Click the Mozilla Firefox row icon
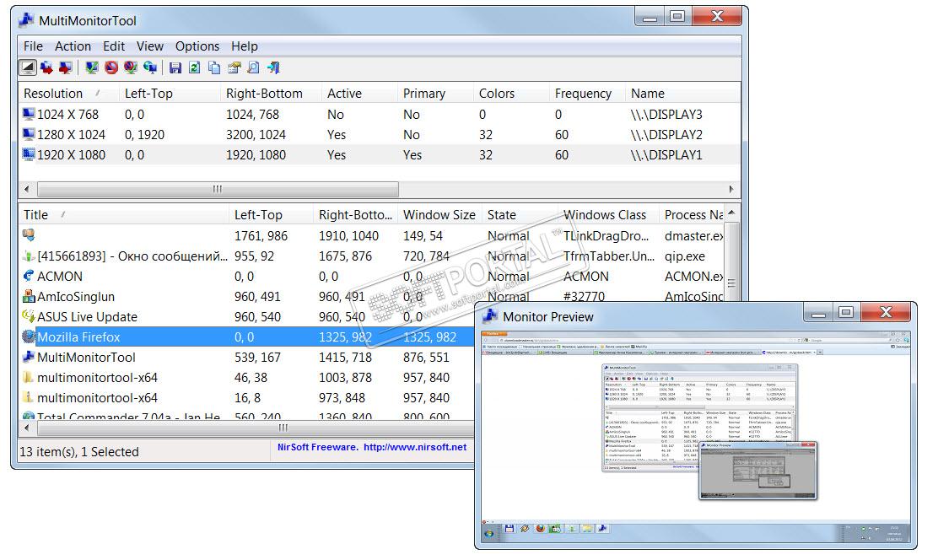Image resolution: width=938 pixels, height=560 pixels. coord(28,337)
